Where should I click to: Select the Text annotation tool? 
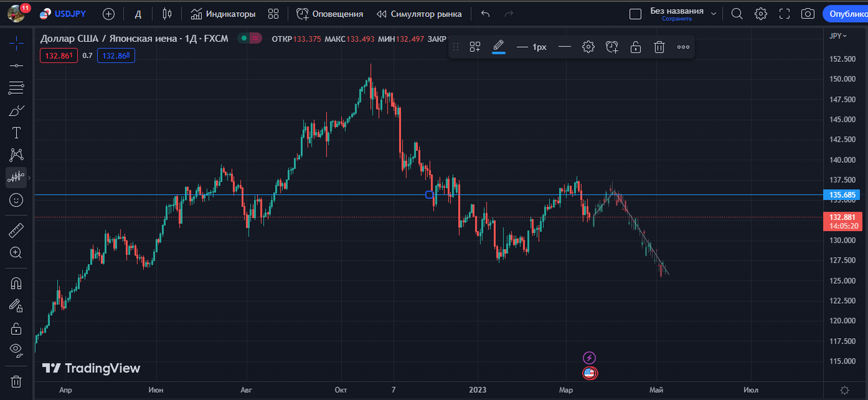tap(16, 133)
